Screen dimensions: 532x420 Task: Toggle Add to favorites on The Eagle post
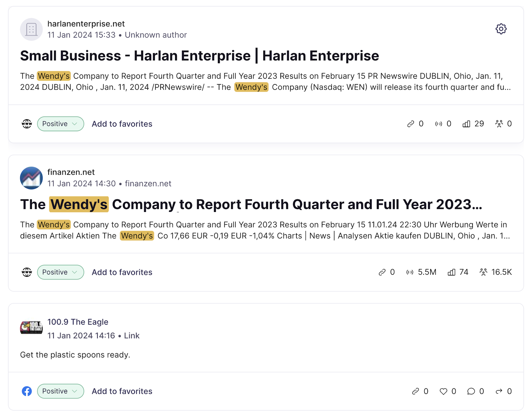click(122, 391)
